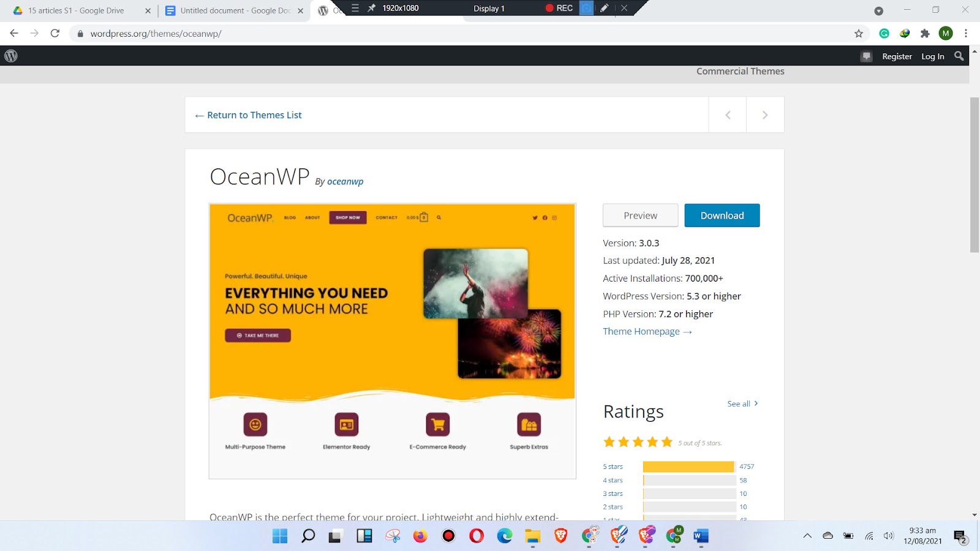Click the text 'Last updated: July 28, 2021'
This screenshot has height=551, width=980.
[658, 260]
